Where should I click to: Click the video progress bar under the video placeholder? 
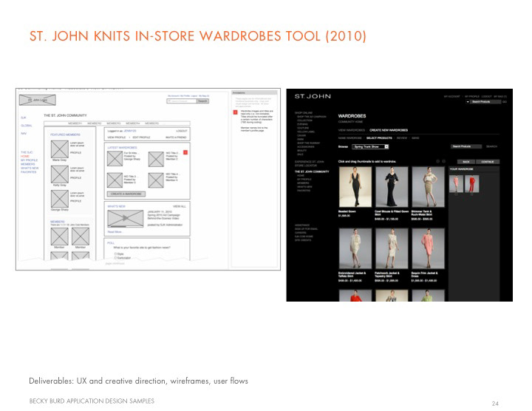click(x=125, y=226)
